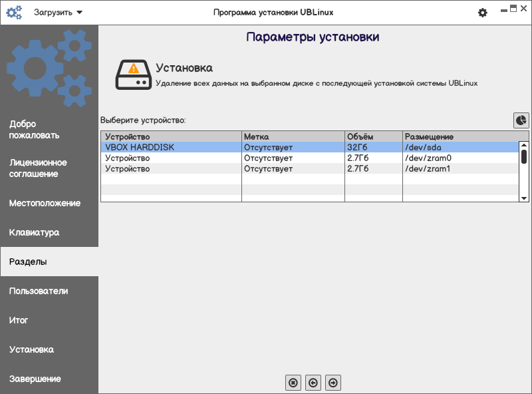This screenshot has height=394, width=532.
Task: Click the device list scroll up arrow
Action: pos(524,145)
